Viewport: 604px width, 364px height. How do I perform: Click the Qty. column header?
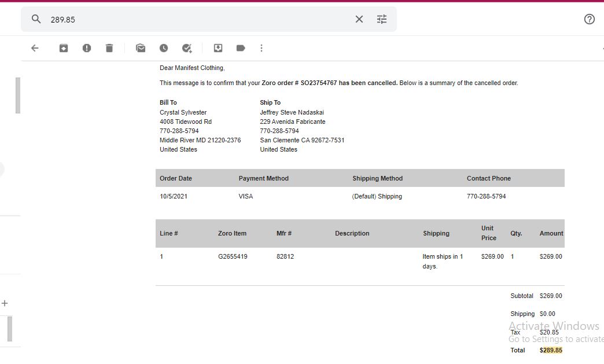click(x=516, y=233)
